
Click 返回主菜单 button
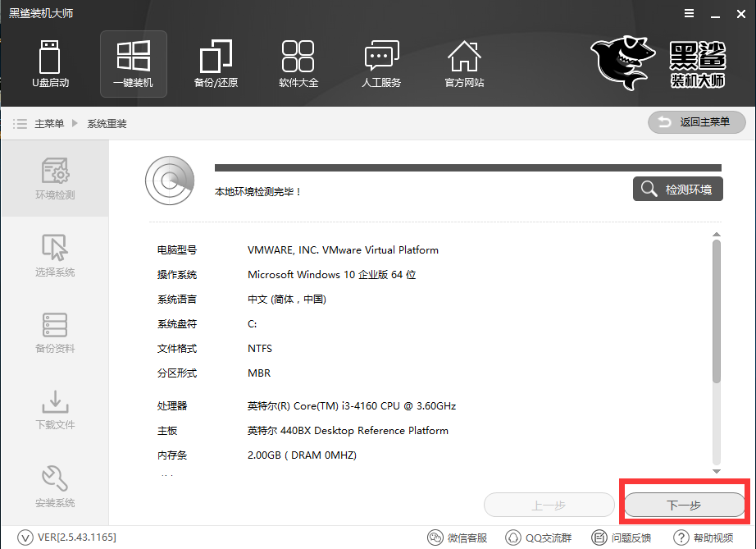(697, 122)
